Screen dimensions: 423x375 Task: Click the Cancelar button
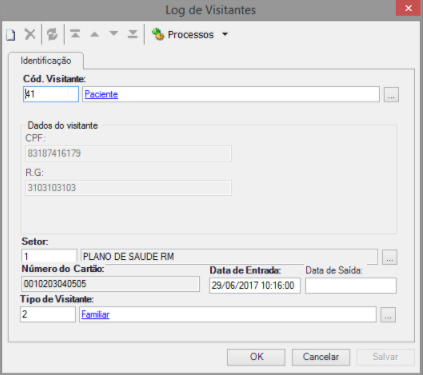tap(321, 357)
